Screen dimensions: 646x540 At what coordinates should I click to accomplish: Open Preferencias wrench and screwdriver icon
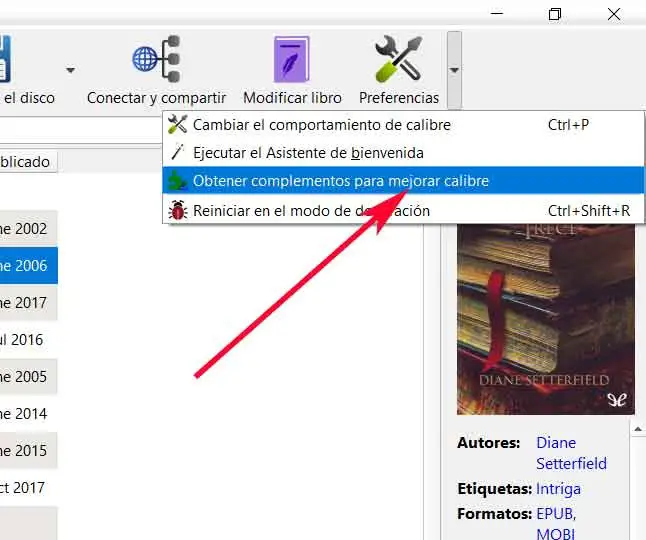398,58
